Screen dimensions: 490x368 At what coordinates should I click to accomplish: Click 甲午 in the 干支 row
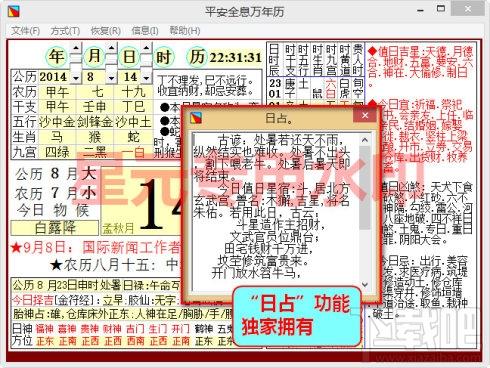point(57,107)
